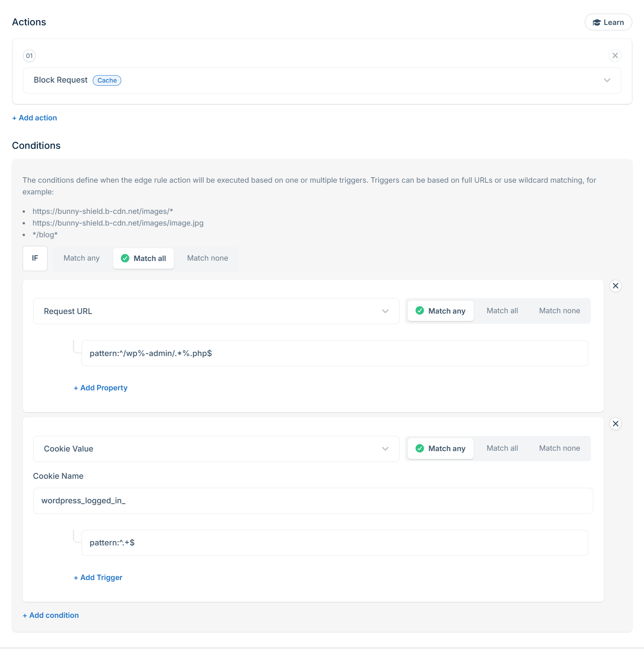Image resolution: width=644 pixels, height=649 pixels.
Task: Set Cookie Value condition to Match all
Action: pyautogui.click(x=502, y=448)
